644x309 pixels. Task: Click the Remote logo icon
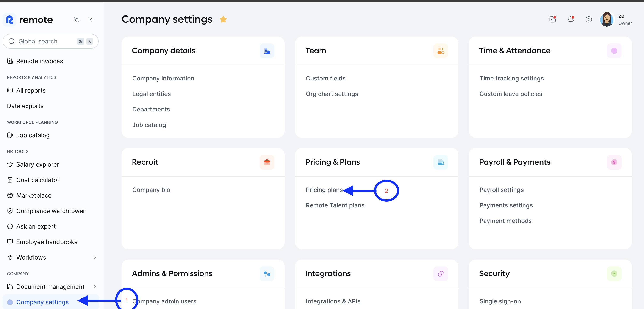9,20
